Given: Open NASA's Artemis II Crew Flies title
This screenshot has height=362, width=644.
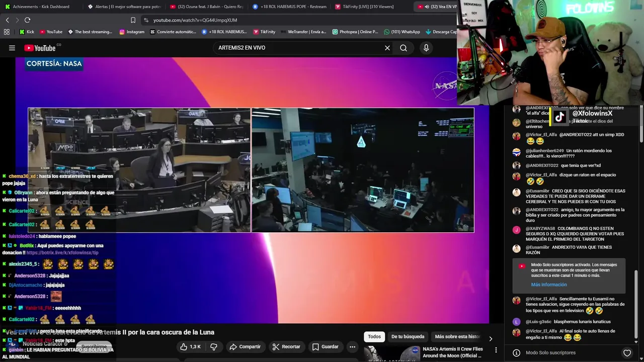Looking at the screenshot, I should point(453,352).
